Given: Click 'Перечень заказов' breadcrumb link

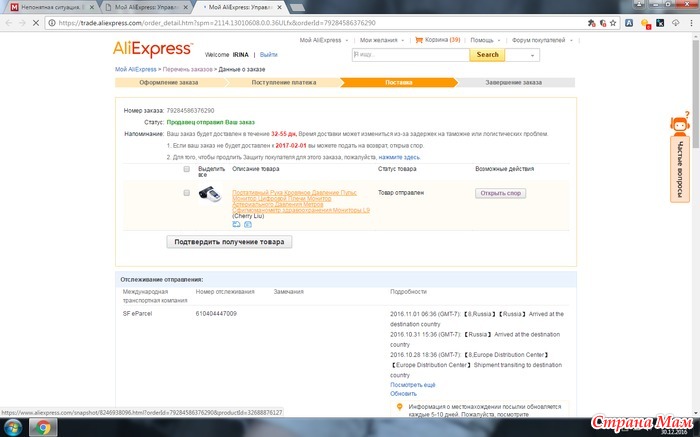Looking at the screenshot, I should click(188, 69).
